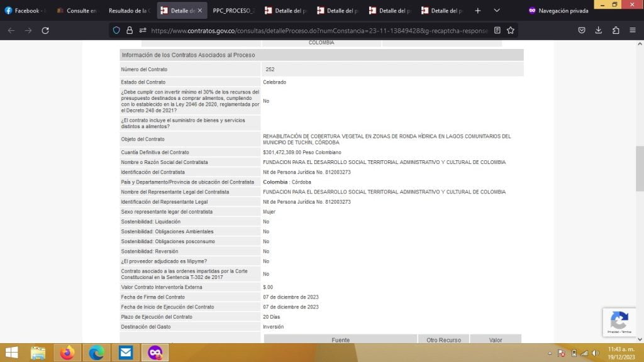Switch to PPC_PROCESO tab
The image size is (644, 362).
tap(233, 11)
